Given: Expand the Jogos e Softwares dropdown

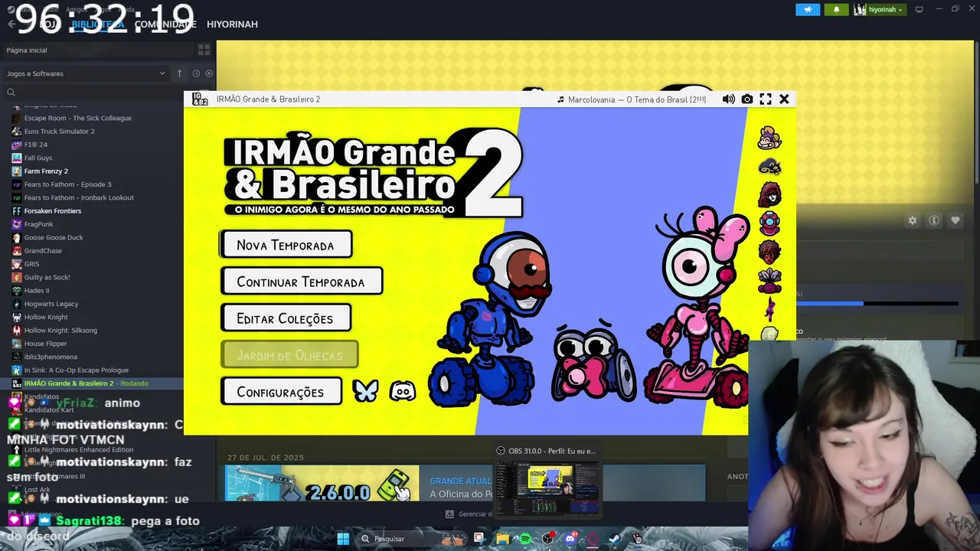Looking at the screenshot, I should click(x=86, y=73).
